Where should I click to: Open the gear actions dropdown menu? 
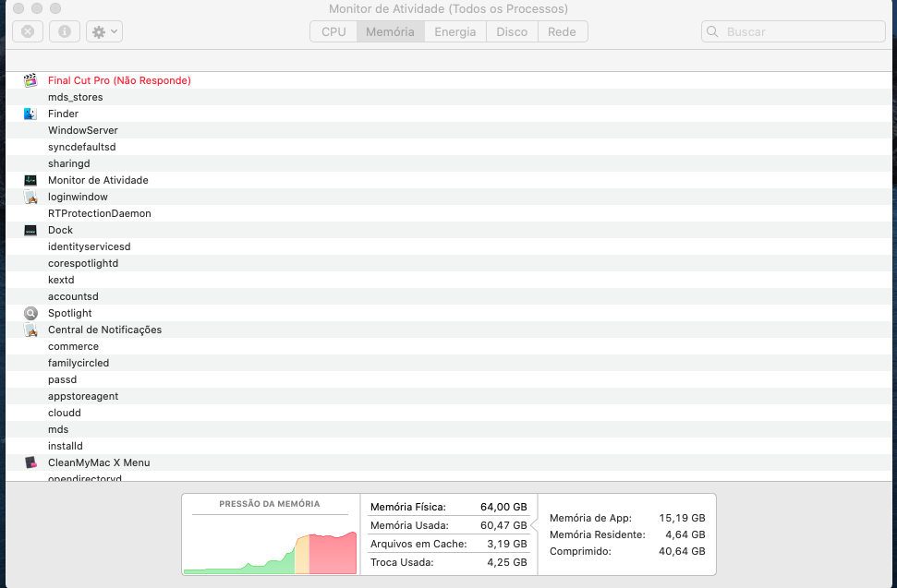pos(104,31)
